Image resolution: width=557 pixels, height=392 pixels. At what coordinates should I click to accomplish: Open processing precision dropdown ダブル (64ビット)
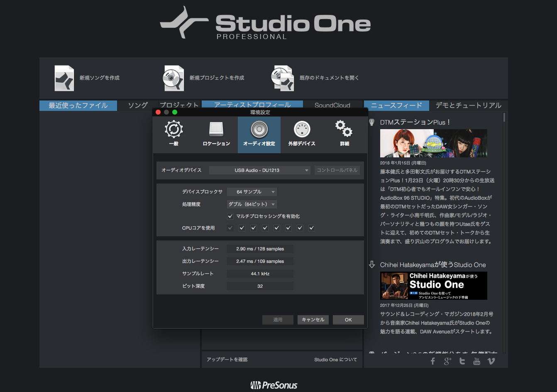tap(252, 204)
